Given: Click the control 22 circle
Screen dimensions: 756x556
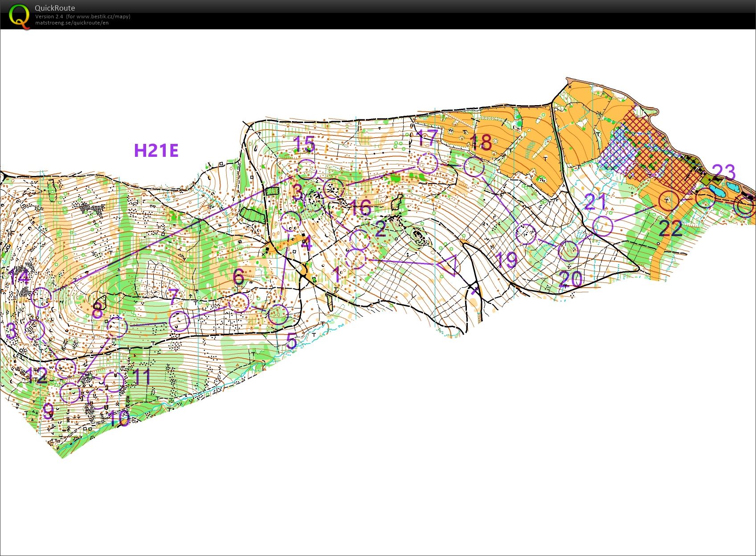Looking at the screenshot, I should pos(668,200).
